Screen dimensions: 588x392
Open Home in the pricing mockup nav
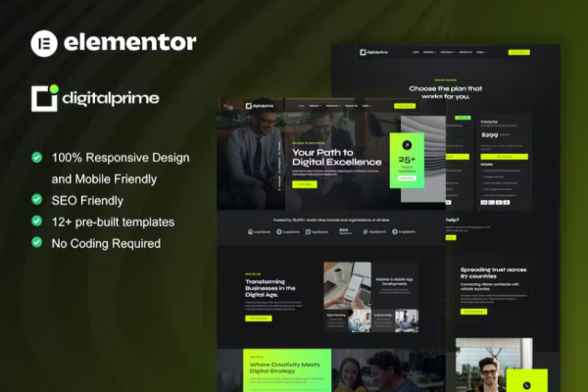point(416,52)
